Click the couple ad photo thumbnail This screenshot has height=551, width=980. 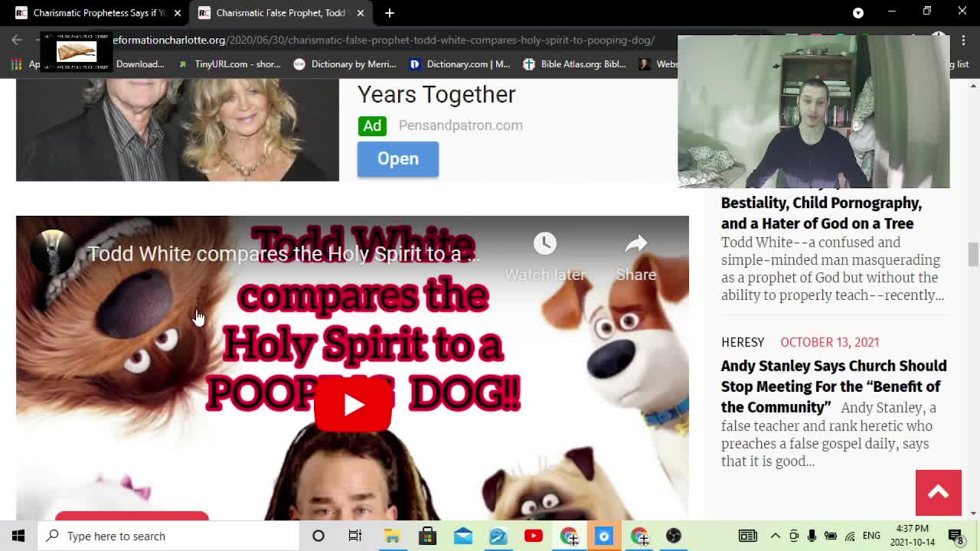[178, 129]
